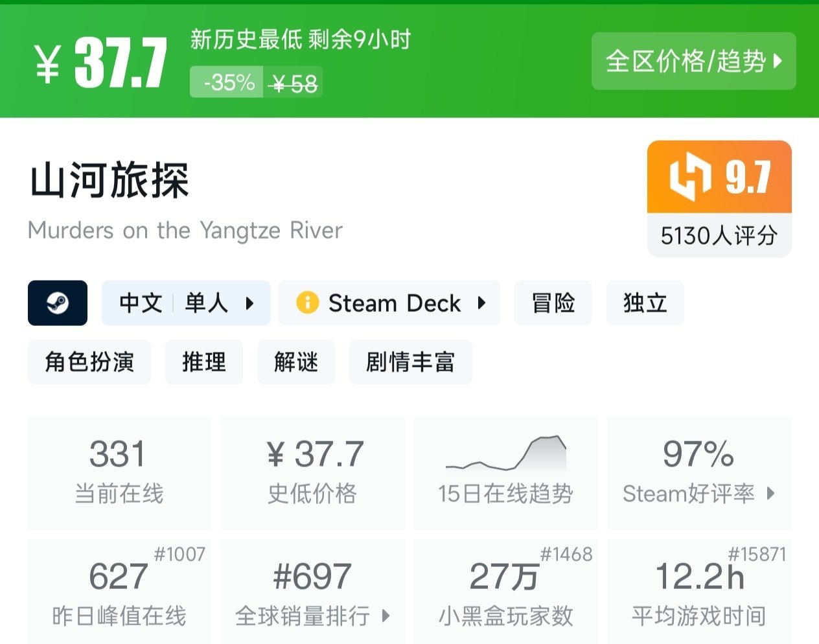Image resolution: width=819 pixels, height=644 pixels.
Task: Expand the 全区价格/趋势 price trends
Action: pyautogui.click(x=693, y=62)
